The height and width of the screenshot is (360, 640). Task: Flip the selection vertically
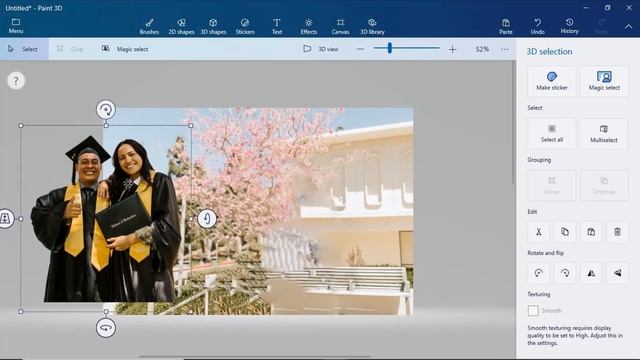(617, 273)
